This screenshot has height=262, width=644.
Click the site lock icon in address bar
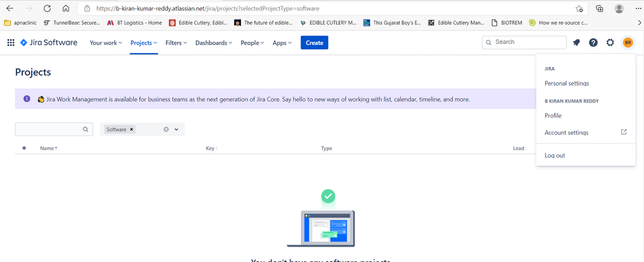[86, 8]
